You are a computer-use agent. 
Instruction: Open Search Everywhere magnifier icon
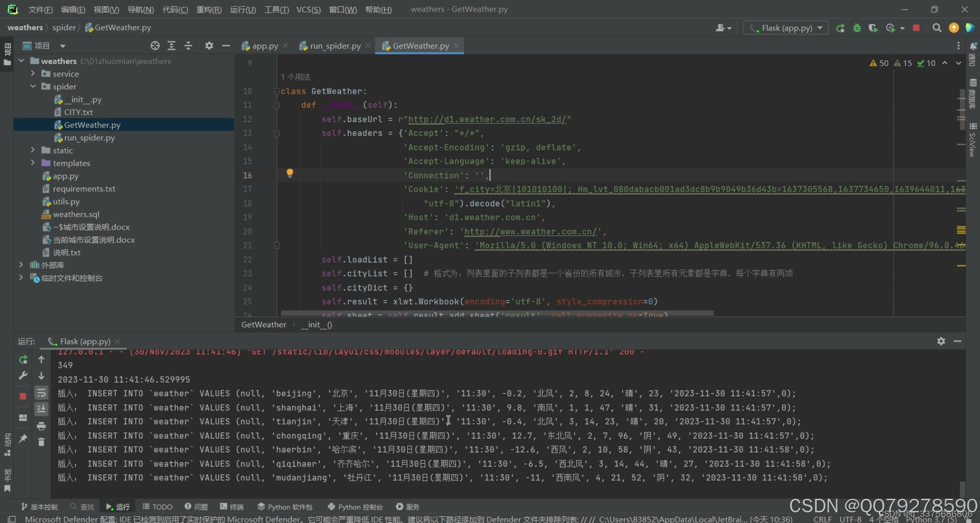point(937,28)
